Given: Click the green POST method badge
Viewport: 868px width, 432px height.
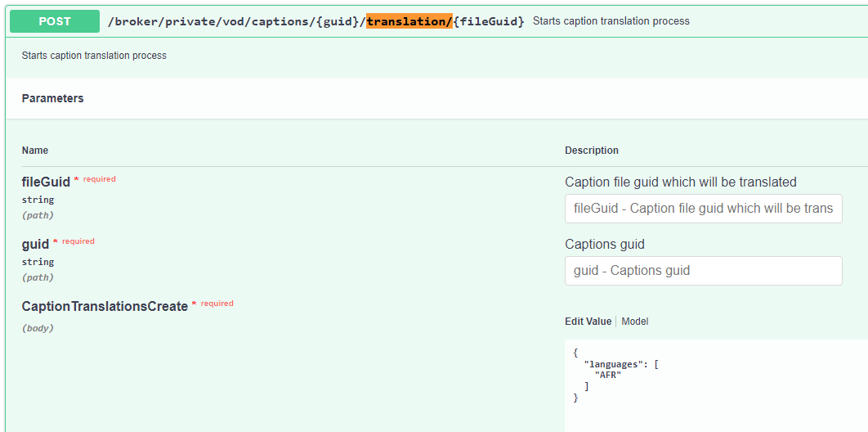Looking at the screenshot, I should pos(55,21).
